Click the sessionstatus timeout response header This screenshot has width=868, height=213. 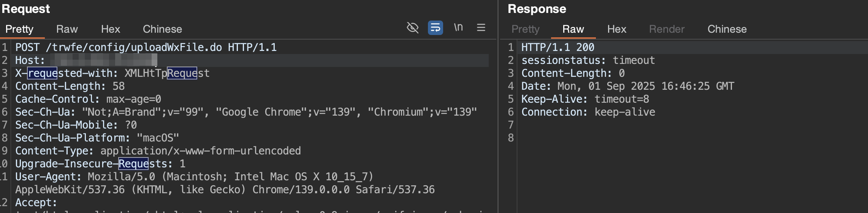click(x=588, y=60)
